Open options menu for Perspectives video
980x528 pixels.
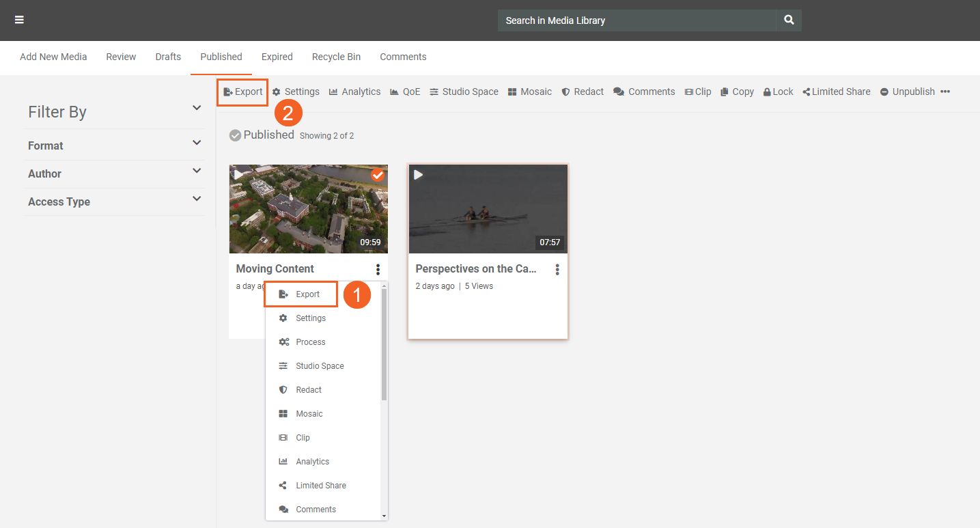[557, 270]
